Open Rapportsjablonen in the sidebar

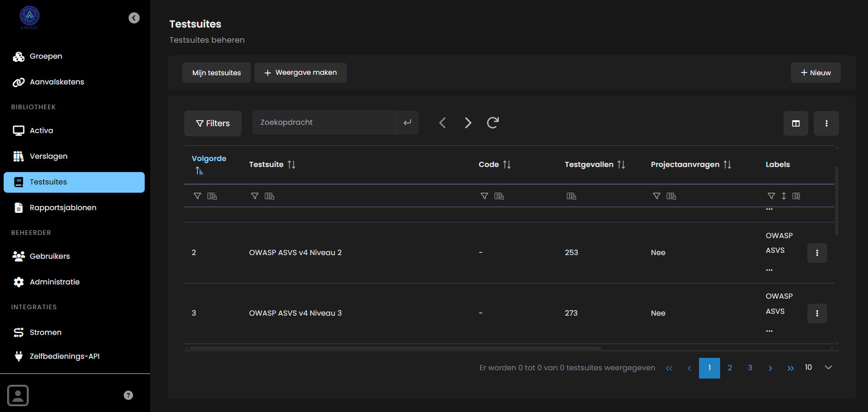(x=63, y=207)
